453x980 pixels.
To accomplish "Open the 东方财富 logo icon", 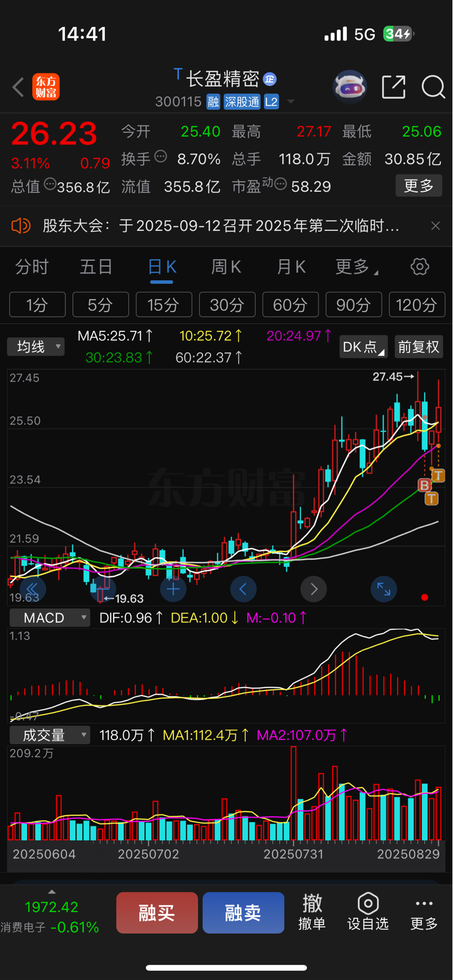I will click(x=46, y=87).
